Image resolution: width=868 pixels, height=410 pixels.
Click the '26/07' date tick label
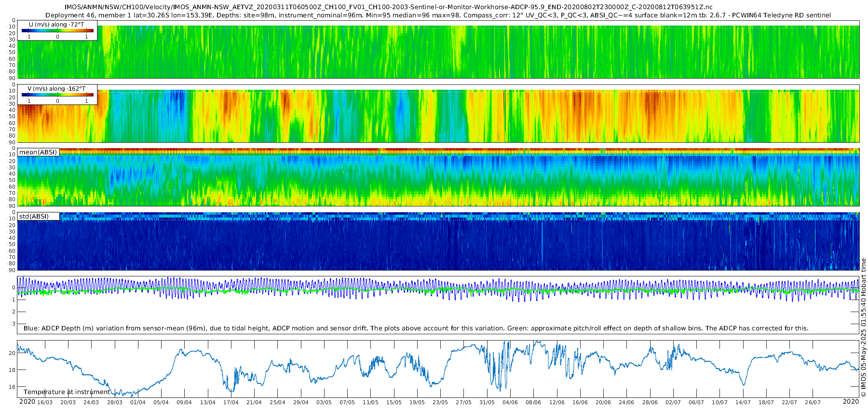click(x=813, y=402)
